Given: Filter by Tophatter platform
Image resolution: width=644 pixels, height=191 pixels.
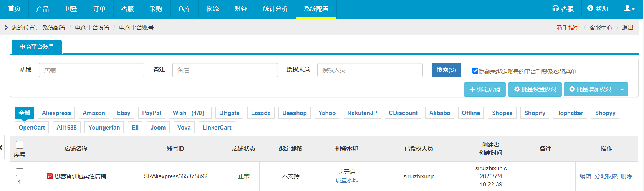Looking at the screenshot, I should click(570, 113).
